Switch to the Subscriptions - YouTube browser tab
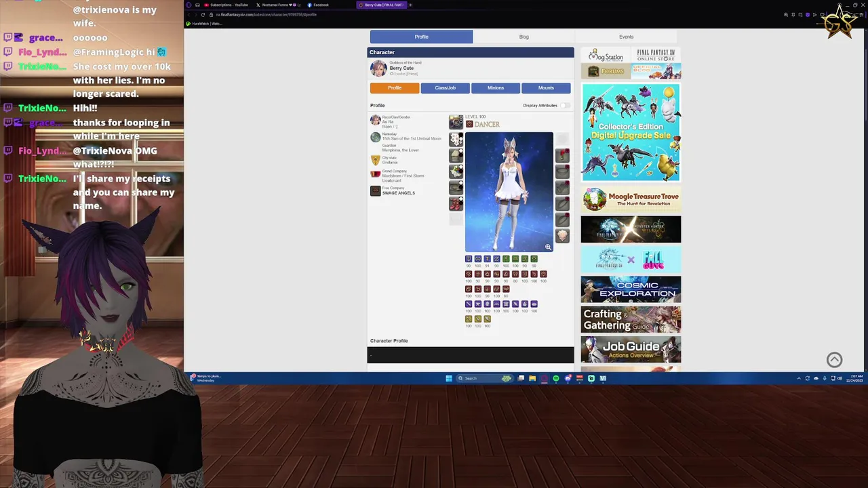This screenshot has height=488, width=868. point(226,5)
